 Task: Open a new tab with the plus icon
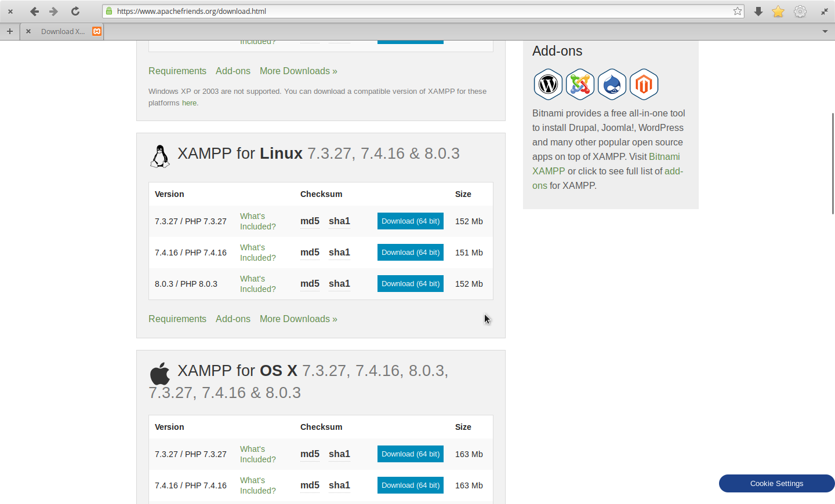[x=10, y=31]
